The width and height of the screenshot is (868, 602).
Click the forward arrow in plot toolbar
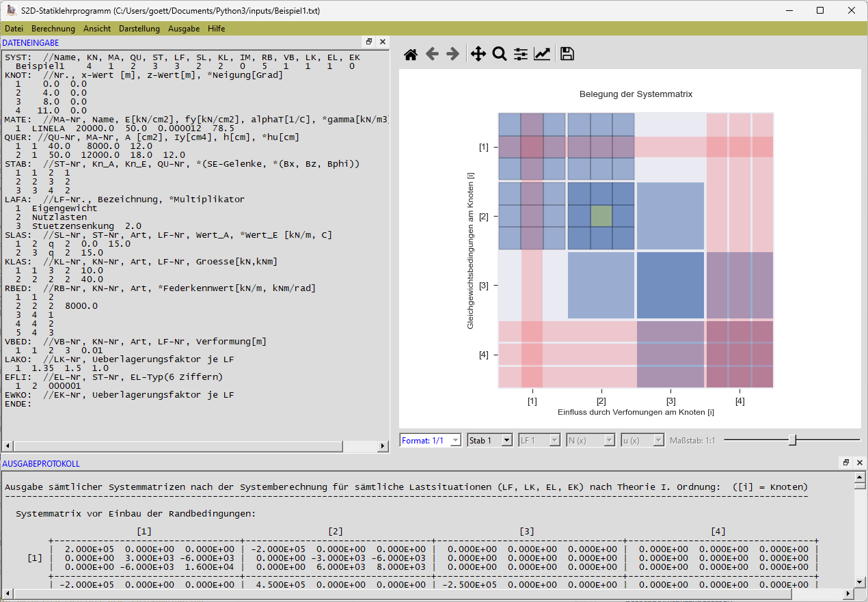pos(452,55)
